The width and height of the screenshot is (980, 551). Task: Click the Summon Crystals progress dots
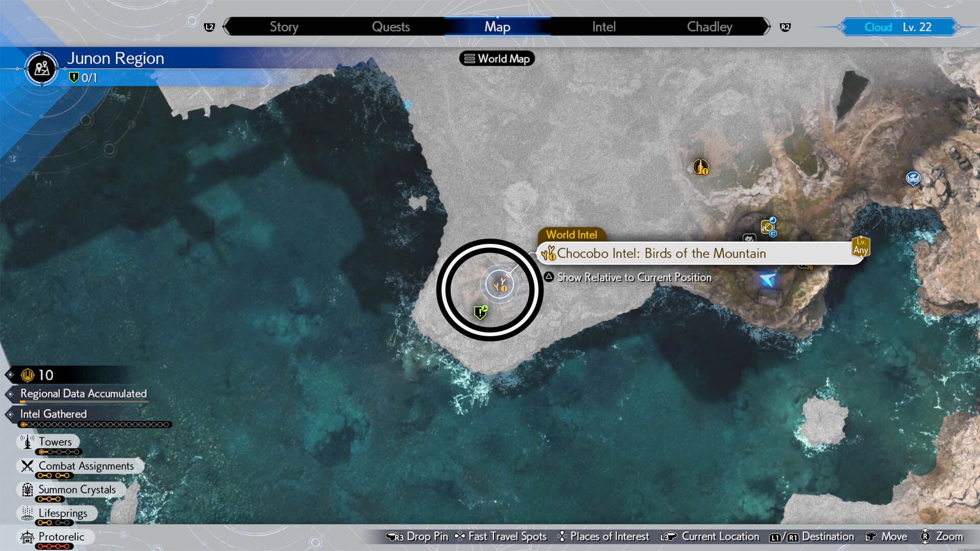pyautogui.click(x=50, y=499)
